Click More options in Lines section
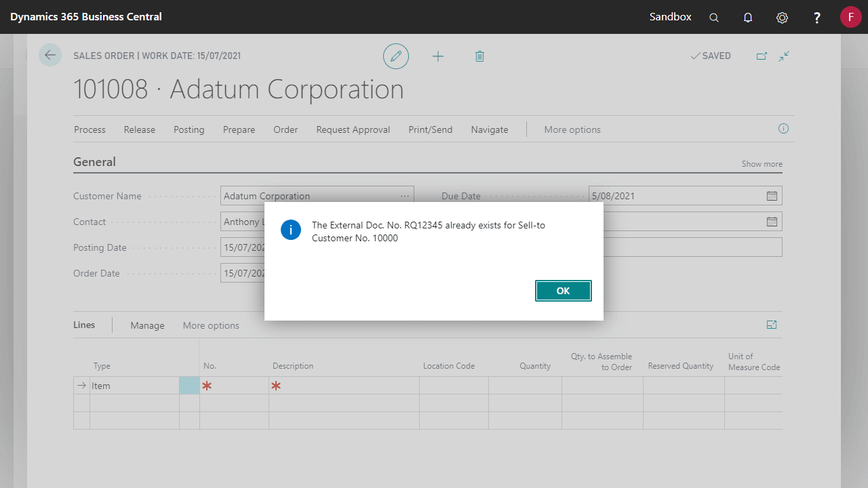The height and width of the screenshot is (488, 868). 211,325
